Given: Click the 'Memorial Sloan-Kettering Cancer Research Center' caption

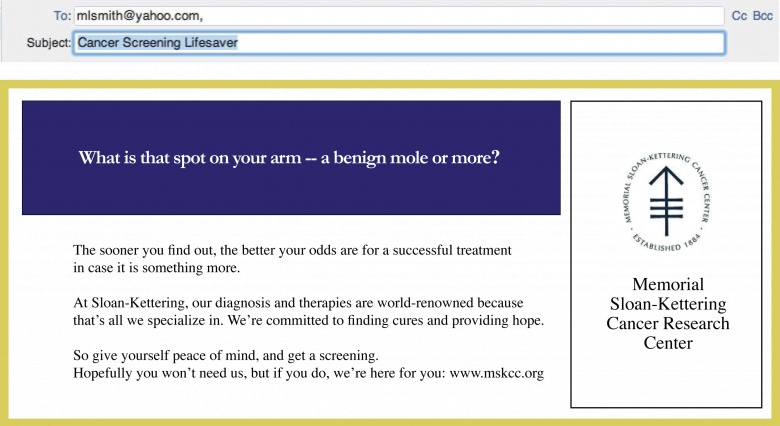Looking at the screenshot, I should (x=668, y=314).
